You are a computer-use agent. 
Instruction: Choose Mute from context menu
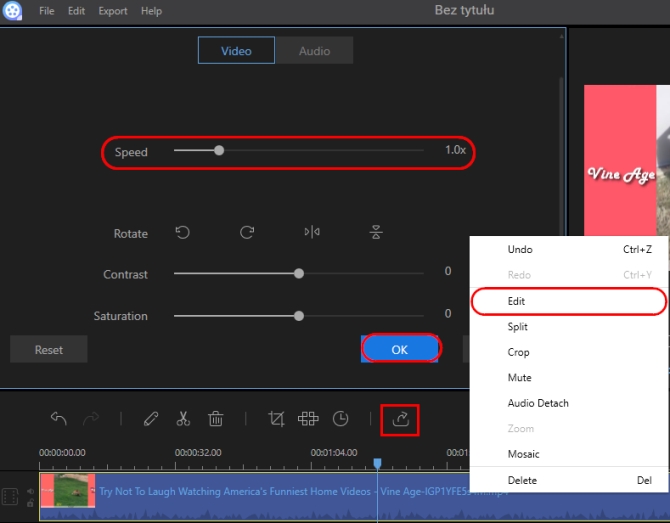(x=569, y=378)
